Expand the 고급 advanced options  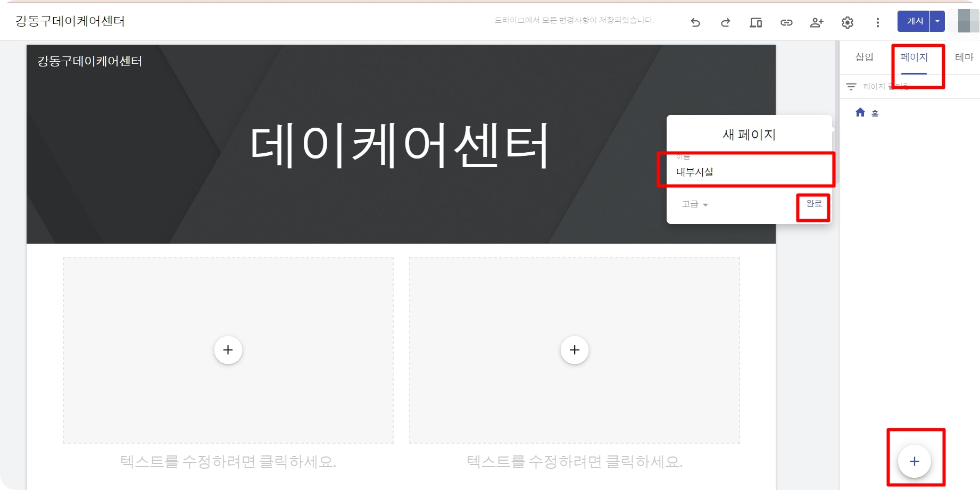tap(695, 204)
